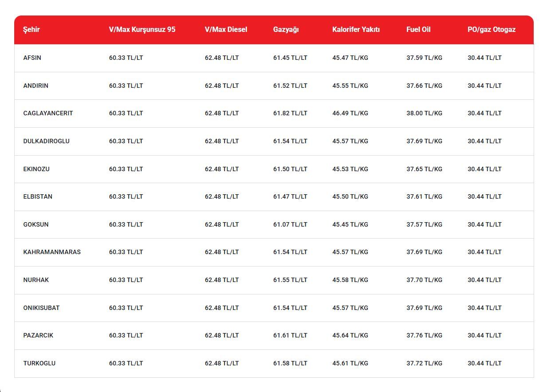
Task: Click EKINOZU's 45.53 TL/KG Kalorifer Yakıtı price
Action: (x=350, y=169)
